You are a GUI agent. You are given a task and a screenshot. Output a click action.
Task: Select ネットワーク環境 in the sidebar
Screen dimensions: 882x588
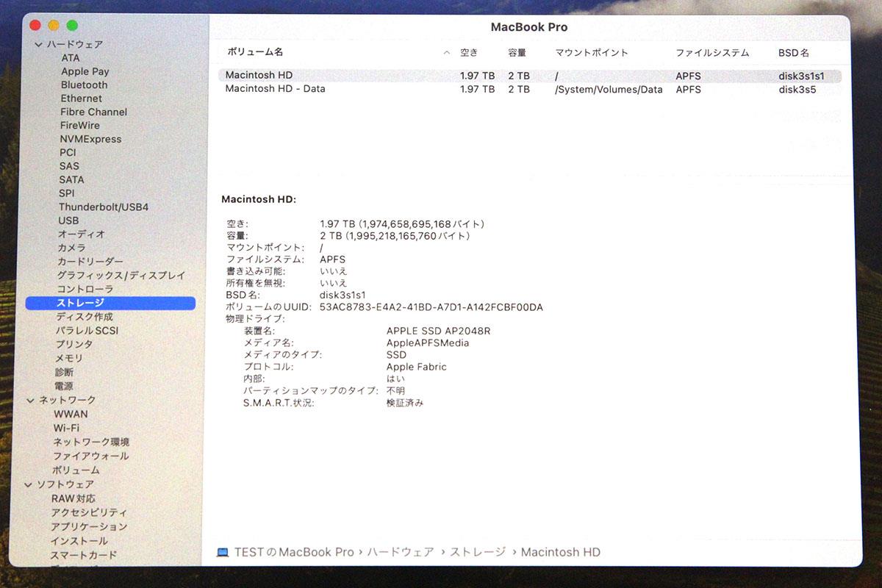click(x=91, y=442)
